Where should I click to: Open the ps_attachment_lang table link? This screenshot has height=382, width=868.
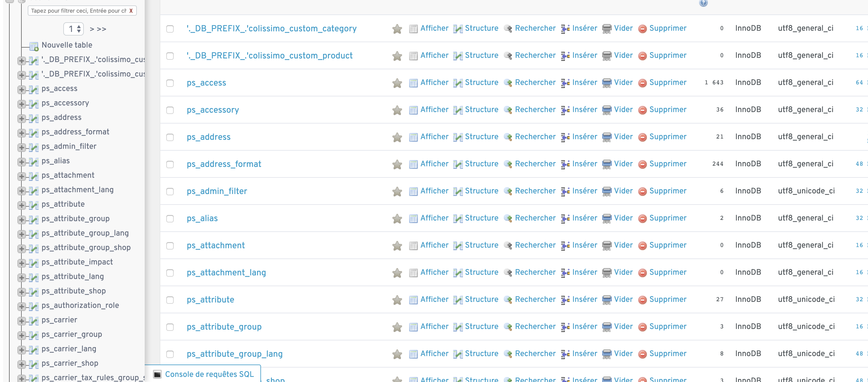(x=226, y=273)
